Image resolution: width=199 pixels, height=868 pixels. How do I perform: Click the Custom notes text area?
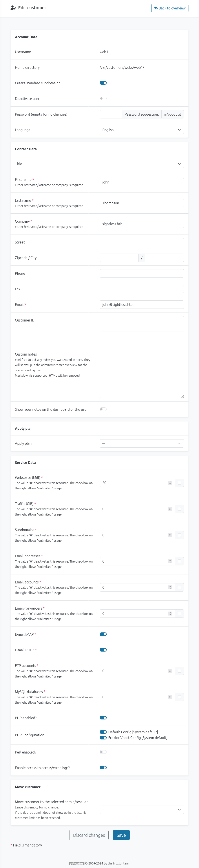[142, 365]
